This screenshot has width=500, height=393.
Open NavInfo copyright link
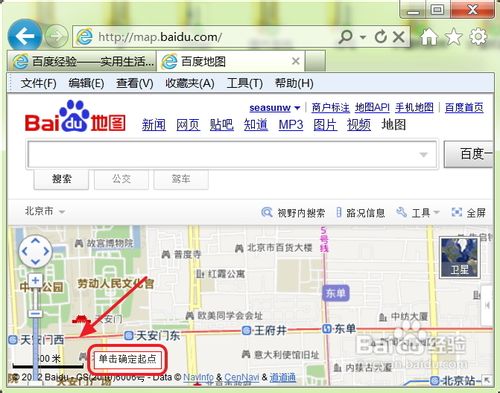click(x=198, y=377)
